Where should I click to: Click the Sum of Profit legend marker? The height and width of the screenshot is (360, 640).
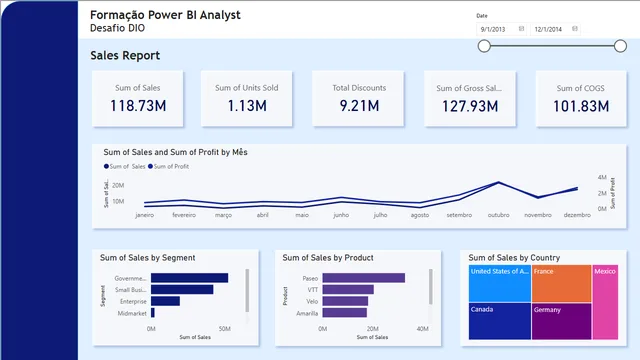click(150, 166)
